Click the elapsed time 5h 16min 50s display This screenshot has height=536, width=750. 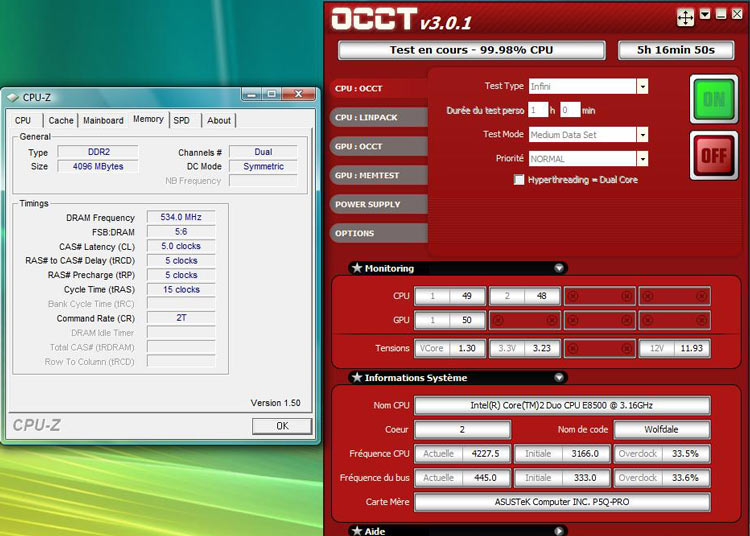coord(676,50)
